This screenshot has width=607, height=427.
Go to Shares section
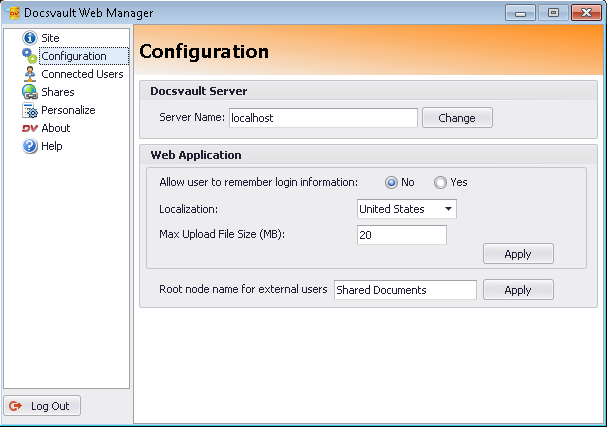coord(58,92)
